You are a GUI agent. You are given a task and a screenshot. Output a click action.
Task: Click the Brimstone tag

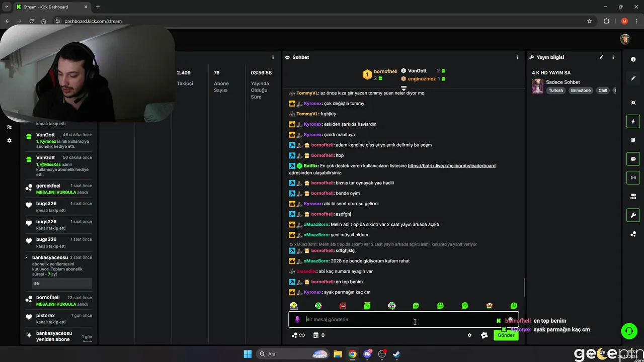(581, 90)
